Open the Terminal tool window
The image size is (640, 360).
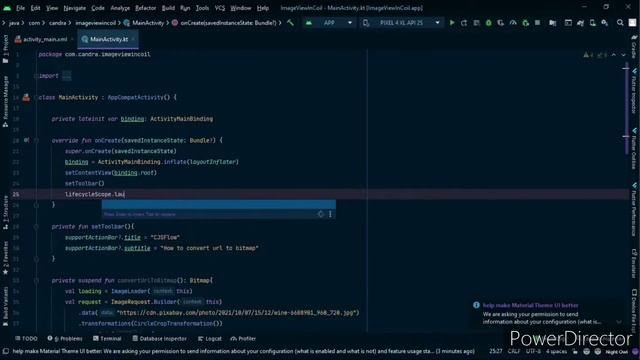pyautogui.click(x=107, y=338)
